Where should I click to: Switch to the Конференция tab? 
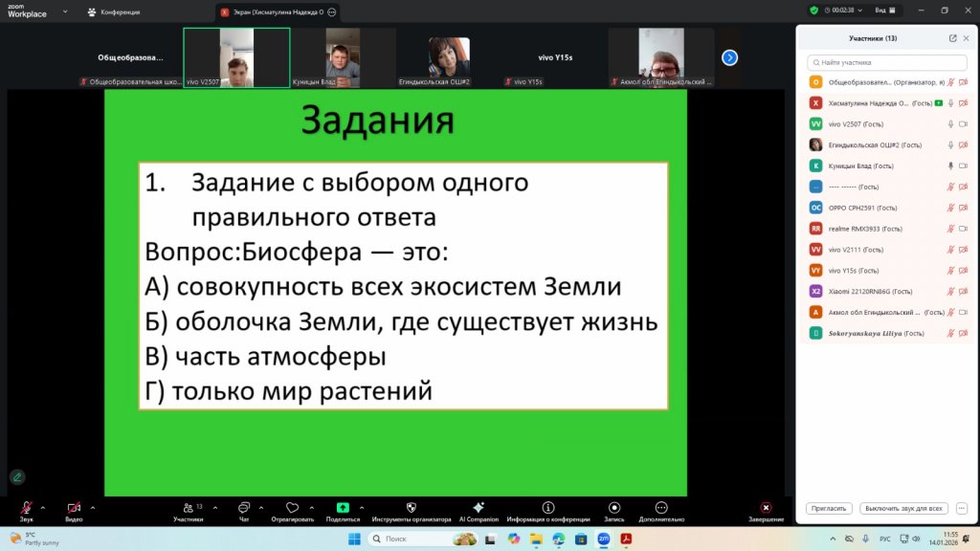[115, 11]
